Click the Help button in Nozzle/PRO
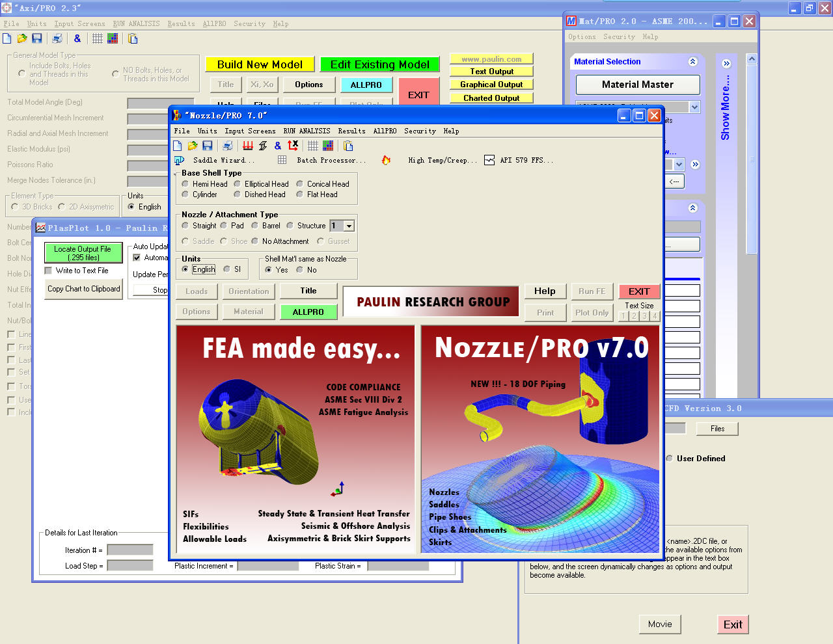 [545, 291]
